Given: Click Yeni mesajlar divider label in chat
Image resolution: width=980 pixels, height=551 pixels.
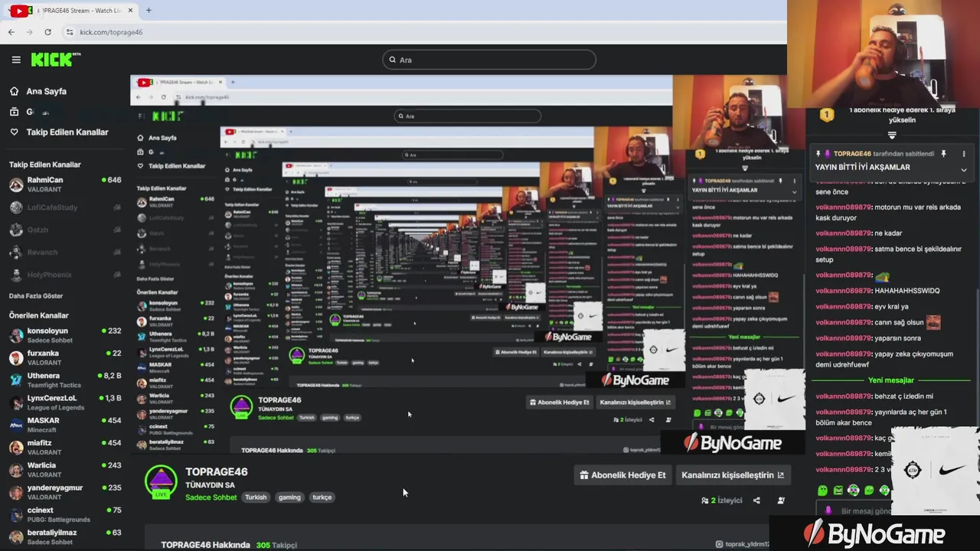Looking at the screenshot, I should click(x=891, y=380).
